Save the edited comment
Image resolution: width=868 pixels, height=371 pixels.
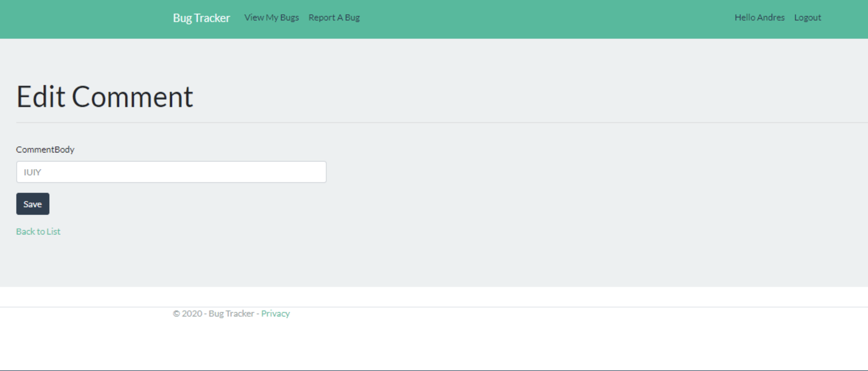[x=33, y=204]
